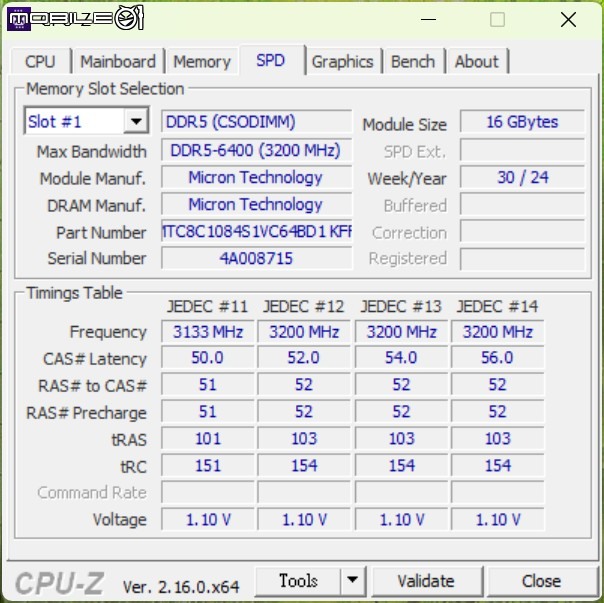
Task: Click the Close button at bottom
Action: (542, 581)
